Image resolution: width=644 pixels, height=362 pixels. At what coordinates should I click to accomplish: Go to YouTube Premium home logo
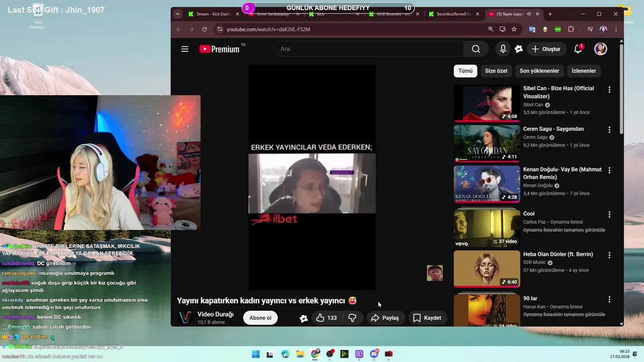[x=219, y=49]
